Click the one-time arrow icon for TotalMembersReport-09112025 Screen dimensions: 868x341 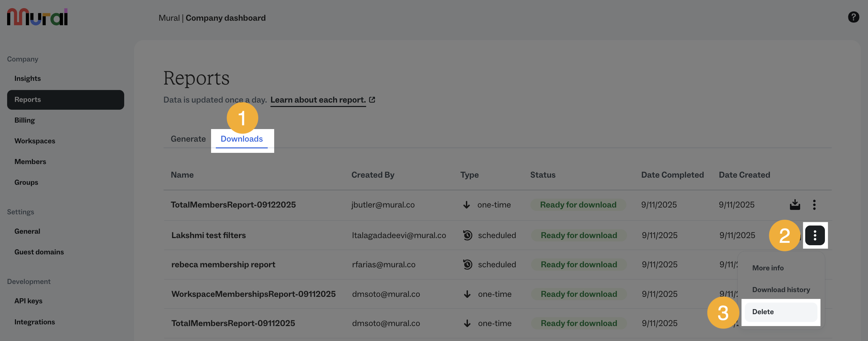(x=467, y=323)
